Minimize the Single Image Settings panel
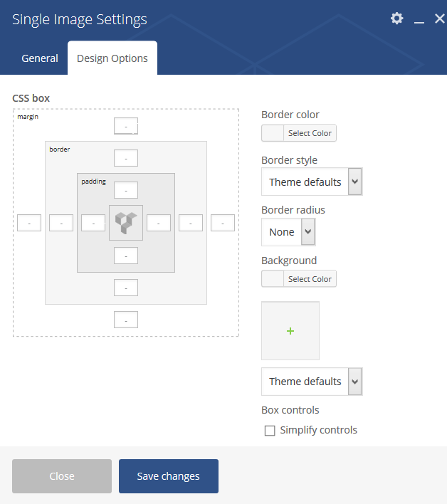 [419, 19]
